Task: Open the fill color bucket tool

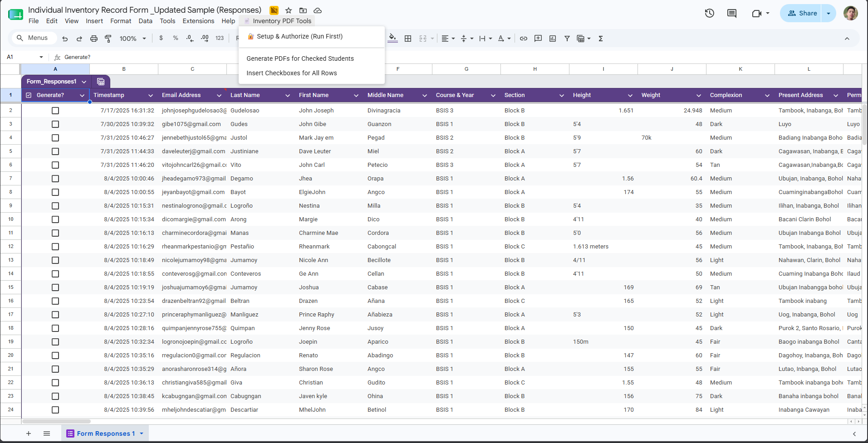Action: click(393, 39)
